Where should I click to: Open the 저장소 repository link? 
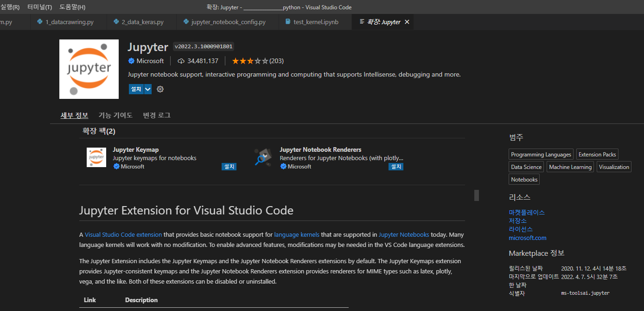[x=517, y=221]
